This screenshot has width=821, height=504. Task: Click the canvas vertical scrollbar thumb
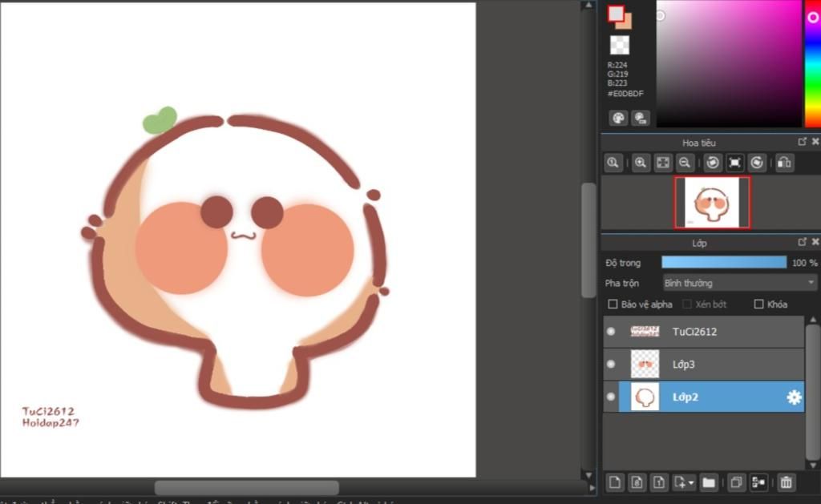(588, 240)
